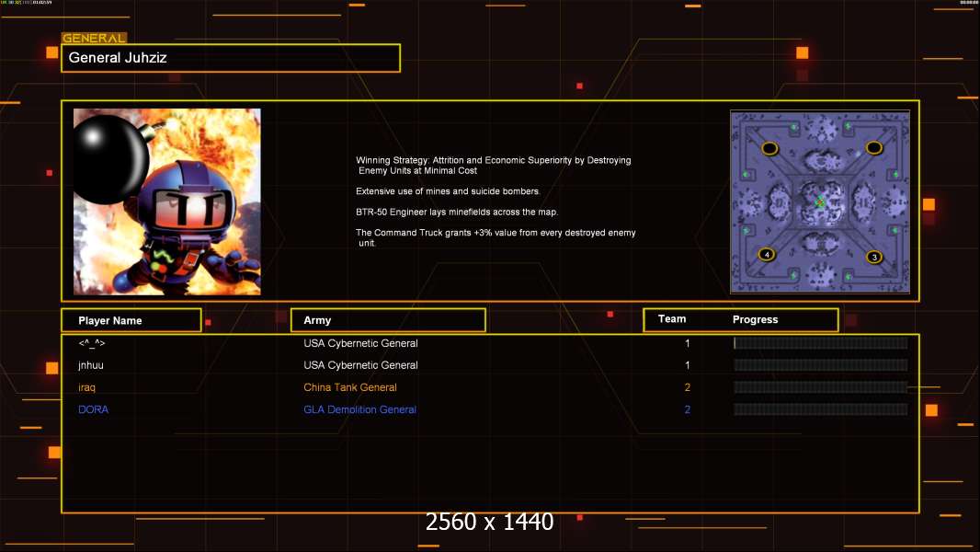Screen dimensions: 980x552
Task: Click the Winning Strategy description line
Action: click(x=493, y=165)
